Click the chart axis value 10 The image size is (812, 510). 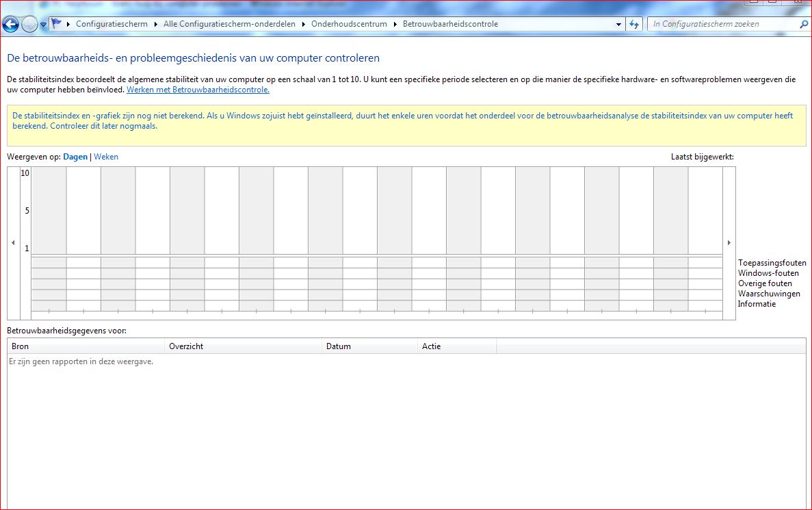pyautogui.click(x=25, y=173)
